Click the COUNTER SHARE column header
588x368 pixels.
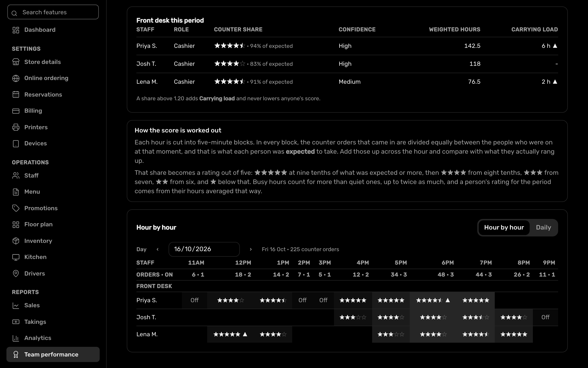[x=238, y=30]
